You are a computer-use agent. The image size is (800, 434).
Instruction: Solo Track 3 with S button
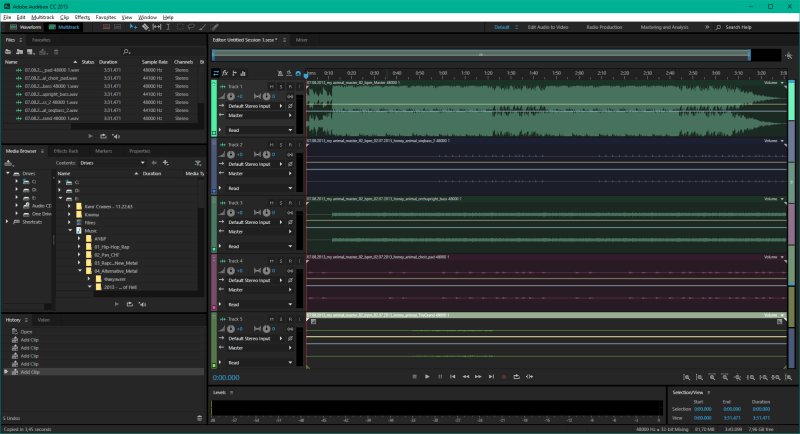pyautogui.click(x=281, y=203)
